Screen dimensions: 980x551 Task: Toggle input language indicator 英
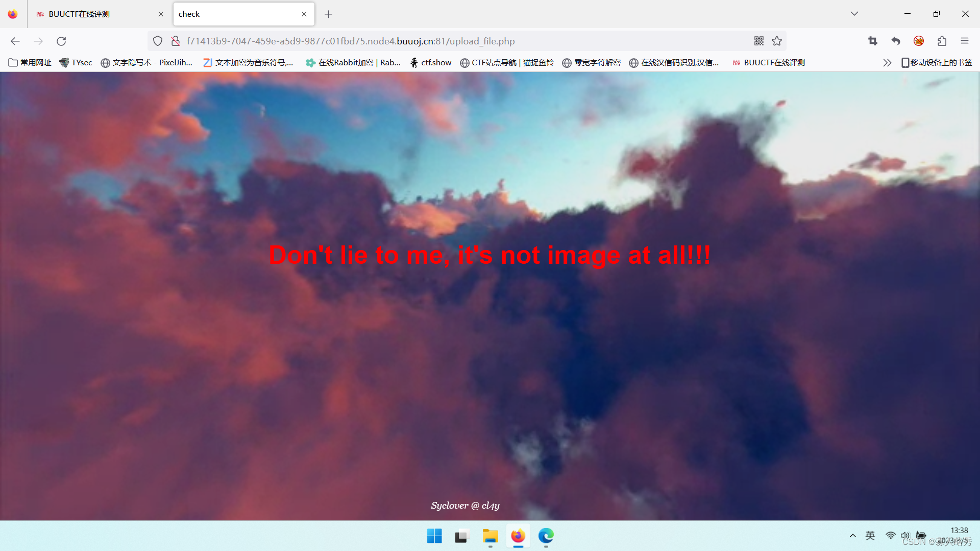coord(870,535)
